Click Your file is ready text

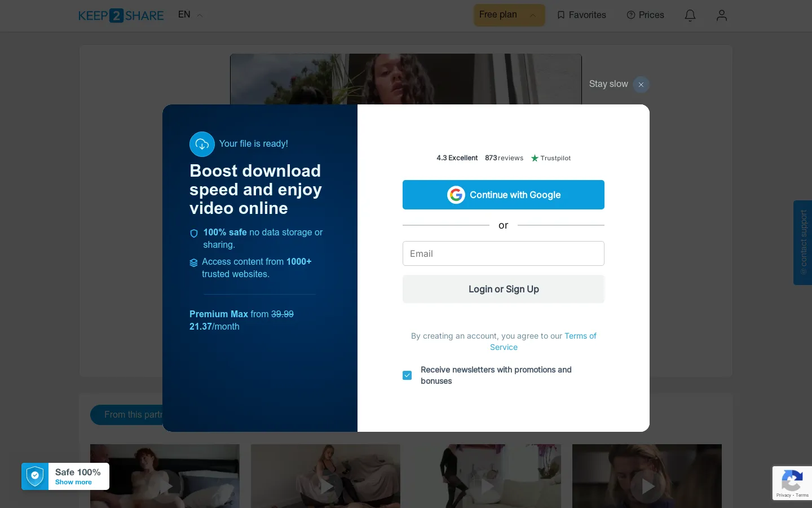[x=254, y=144]
